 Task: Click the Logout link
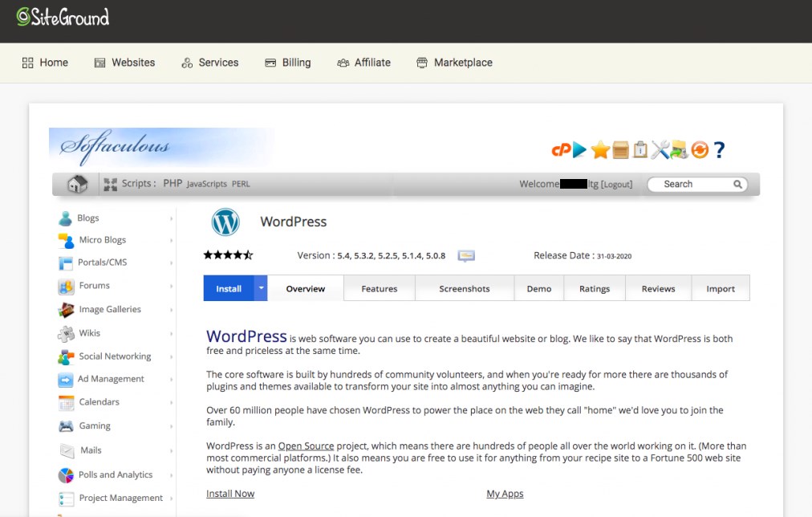616,184
